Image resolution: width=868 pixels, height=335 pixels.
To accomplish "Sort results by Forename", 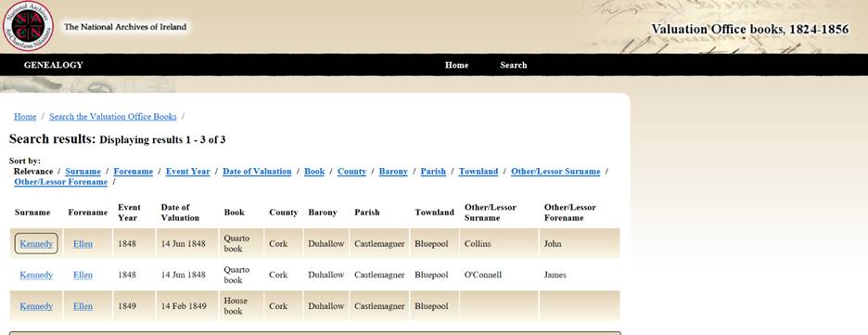I will pos(133,171).
